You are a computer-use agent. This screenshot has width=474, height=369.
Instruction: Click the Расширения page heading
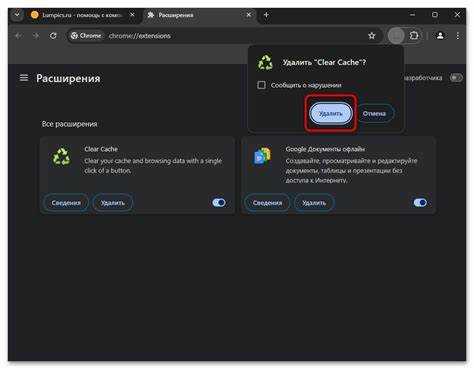(68, 78)
